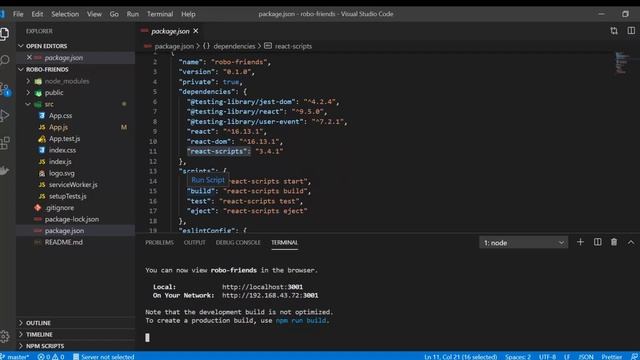The width and height of the screenshot is (640, 360).
Task: Open App.test.js in the file tree
Action: 64,139
